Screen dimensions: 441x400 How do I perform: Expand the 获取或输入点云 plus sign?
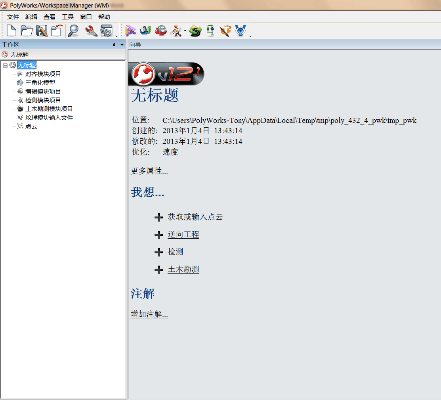(159, 217)
